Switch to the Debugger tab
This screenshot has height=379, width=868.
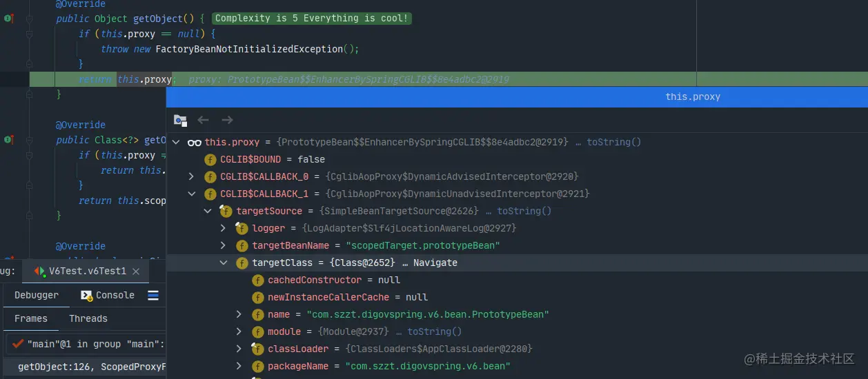[37, 295]
